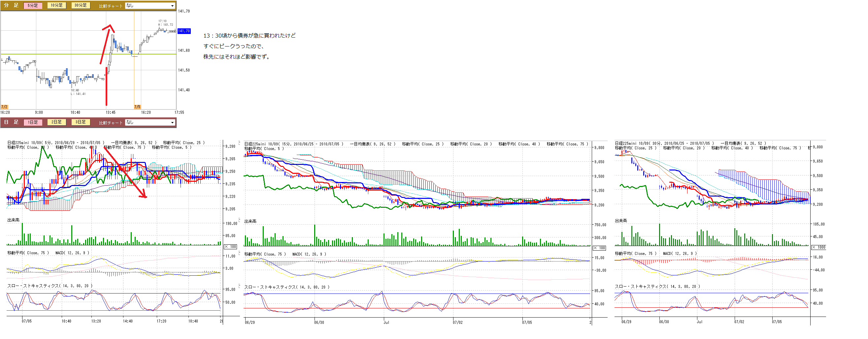868x339 pixels.
Task: Click the ×1000 scale box on 30分 chart
Action: [x=818, y=247]
